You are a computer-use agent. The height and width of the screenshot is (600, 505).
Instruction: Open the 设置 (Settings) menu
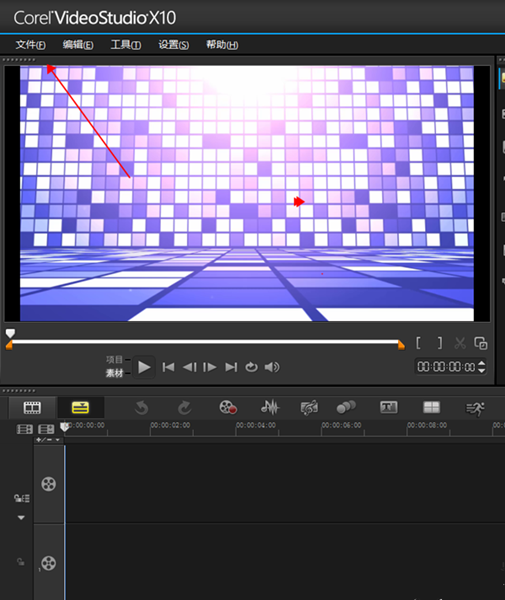pyautogui.click(x=174, y=45)
